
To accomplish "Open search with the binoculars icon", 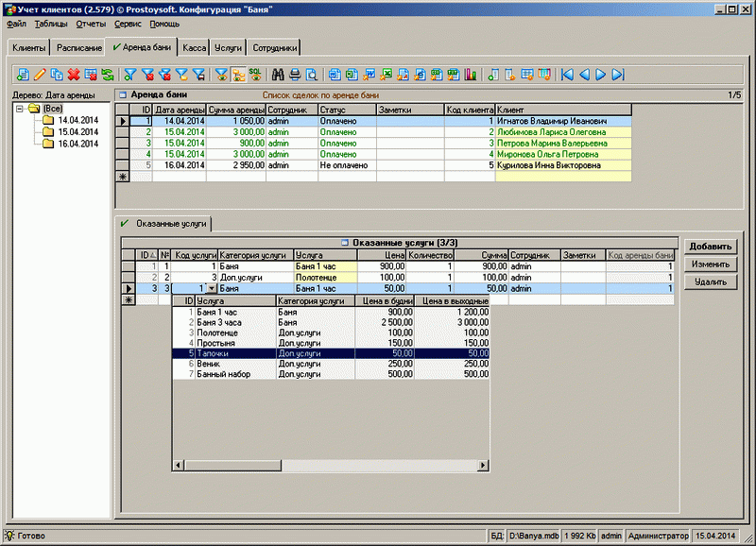I will click(278, 74).
